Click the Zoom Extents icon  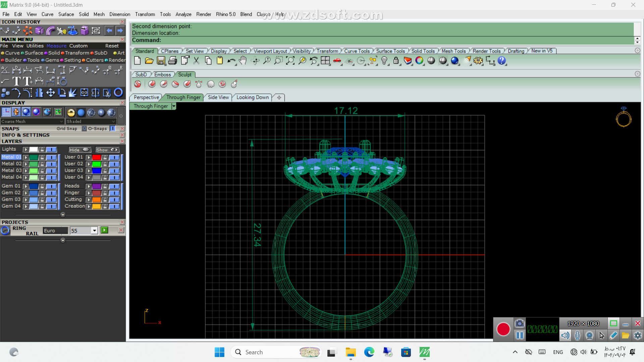pyautogui.click(x=290, y=61)
